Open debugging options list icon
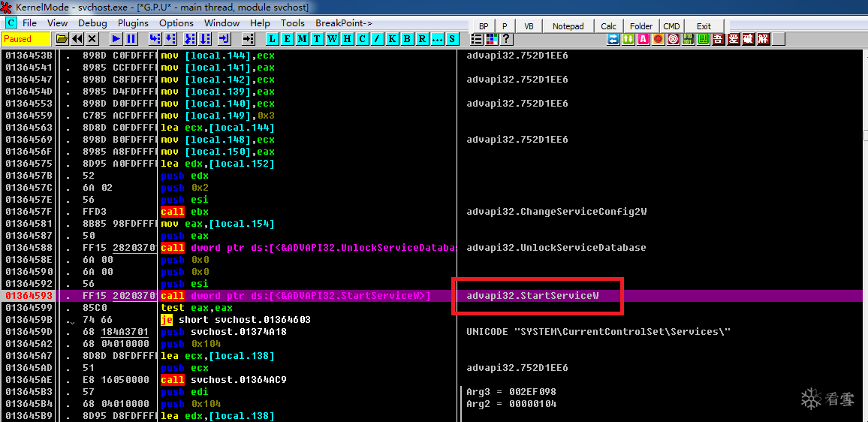Viewport: 868px width, 422px height. pyautogui.click(x=477, y=39)
